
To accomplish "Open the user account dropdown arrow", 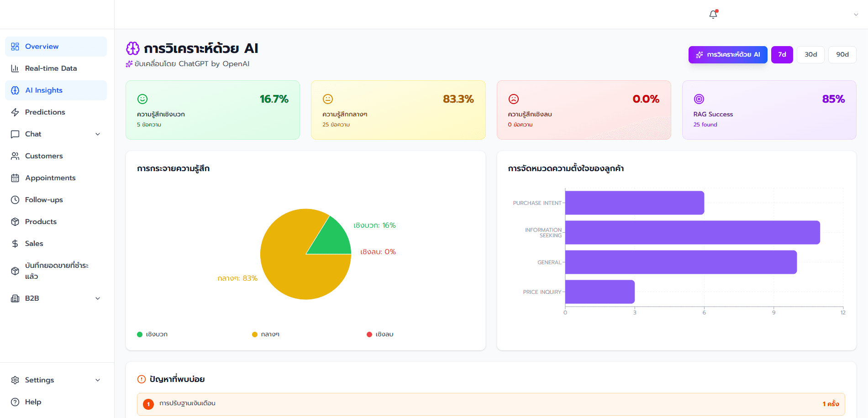I will [x=856, y=15].
